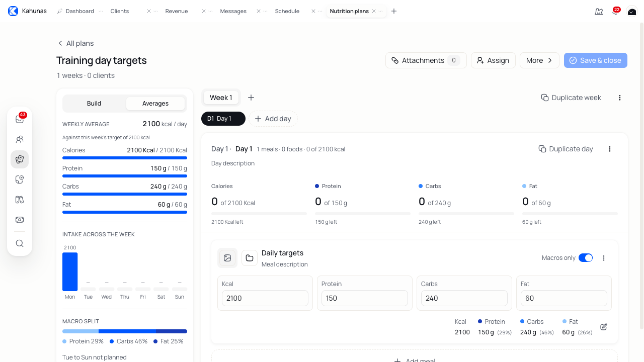Click the meal image placeholder icon
Viewport: 644px width, 362px height.
(x=227, y=258)
